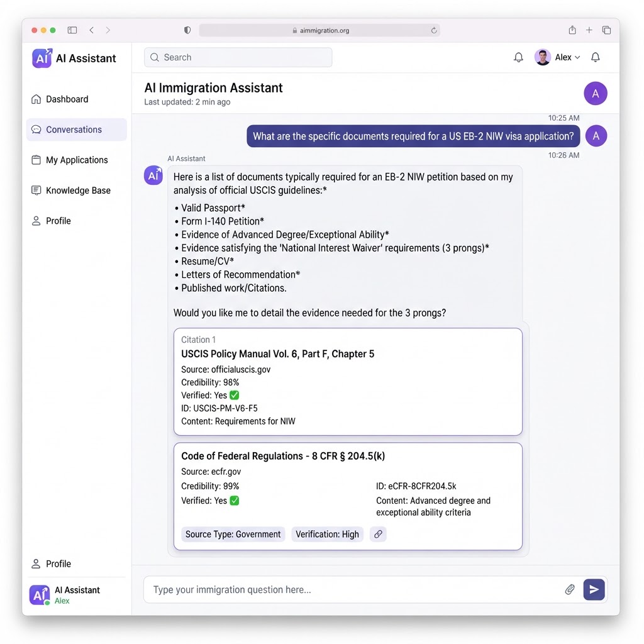Viewport: 644px width, 644px height.
Task: Open Knowledge Base document icon
Action: tap(36, 190)
